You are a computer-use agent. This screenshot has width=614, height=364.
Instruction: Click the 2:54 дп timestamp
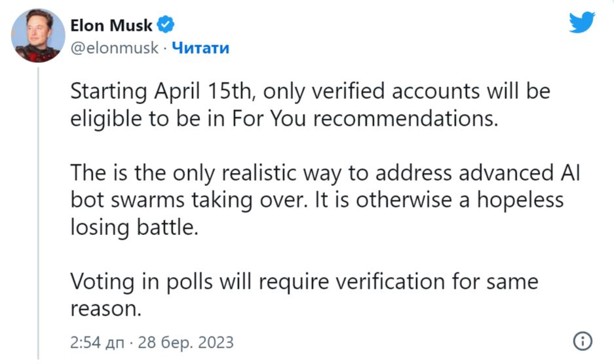tap(97, 342)
